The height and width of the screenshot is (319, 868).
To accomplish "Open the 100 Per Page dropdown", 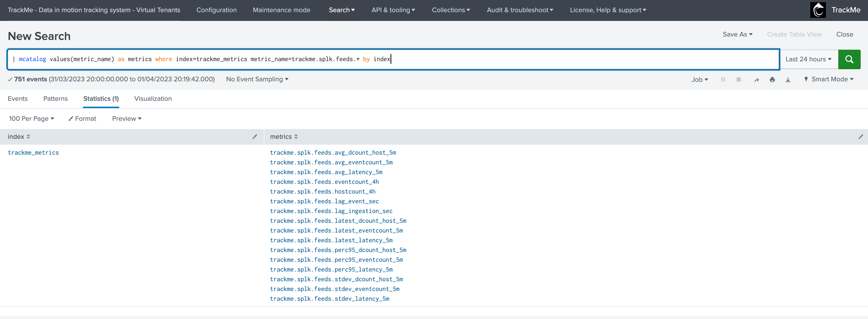I will pos(31,119).
